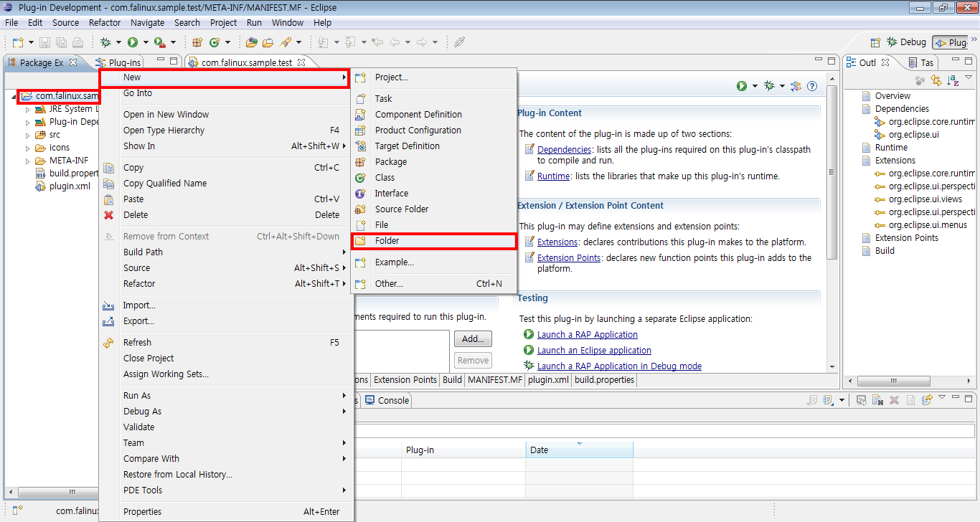Select org.eclipse.ui.views in Outline
The image size is (980, 522).
(925, 199)
